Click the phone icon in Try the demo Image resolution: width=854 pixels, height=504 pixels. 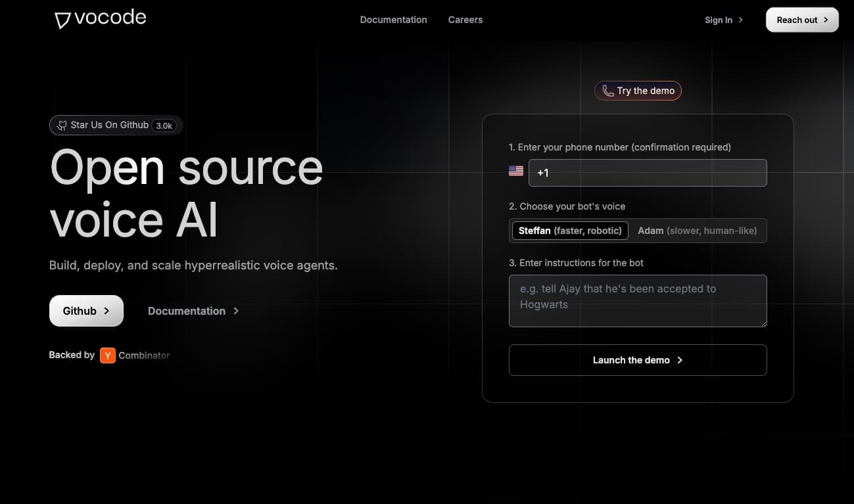[608, 91]
